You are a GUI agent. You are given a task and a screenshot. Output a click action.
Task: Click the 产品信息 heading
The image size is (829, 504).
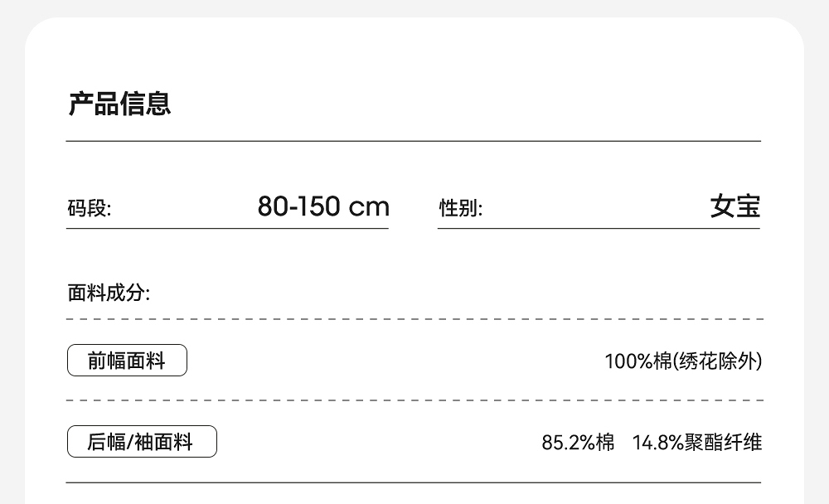coord(119,104)
